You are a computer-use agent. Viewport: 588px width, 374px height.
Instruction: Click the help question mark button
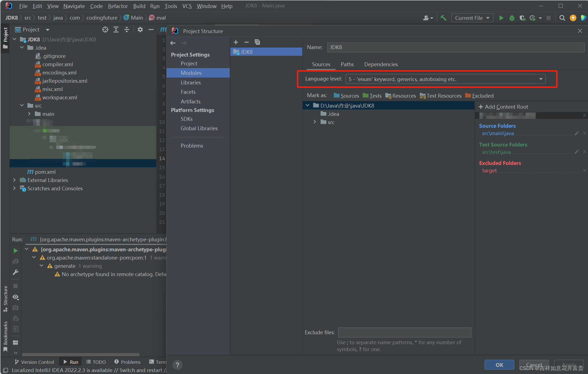point(178,365)
